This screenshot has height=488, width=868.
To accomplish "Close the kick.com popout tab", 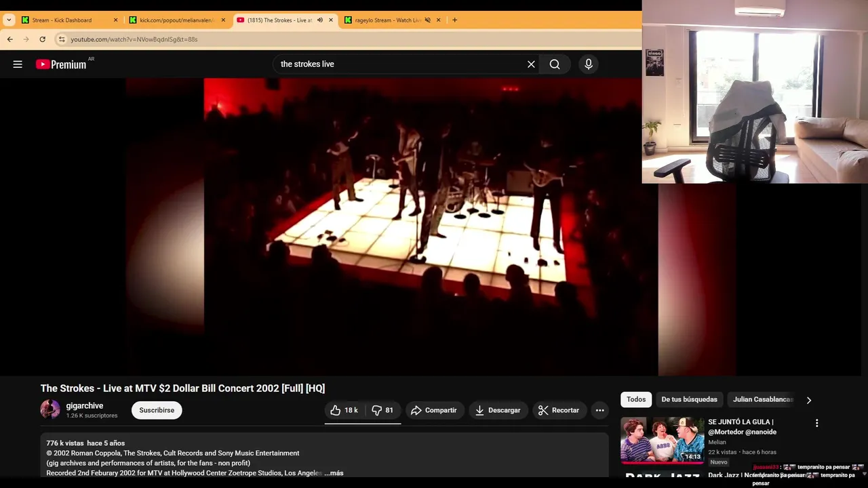I will [x=223, y=20].
